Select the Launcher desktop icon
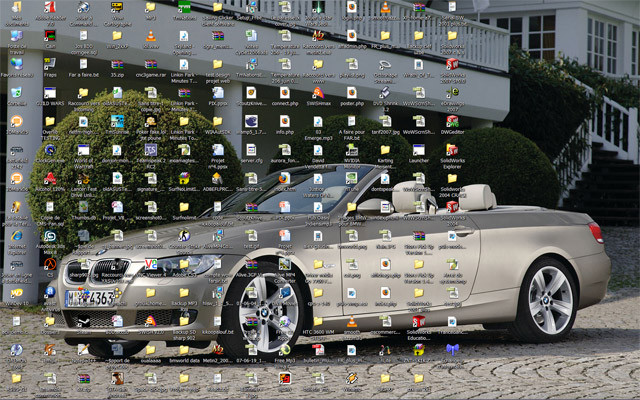Image resolution: width=640 pixels, height=400 pixels. pyautogui.click(x=418, y=149)
